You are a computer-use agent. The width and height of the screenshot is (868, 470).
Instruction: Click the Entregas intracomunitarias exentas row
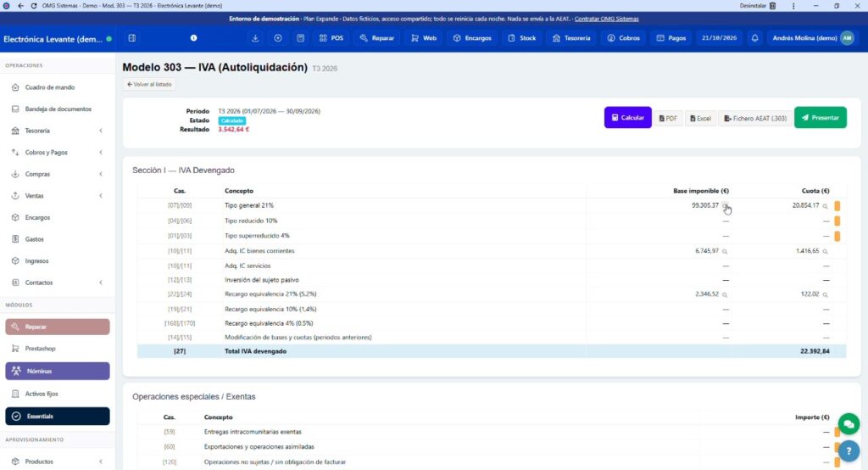tap(492, 432)
